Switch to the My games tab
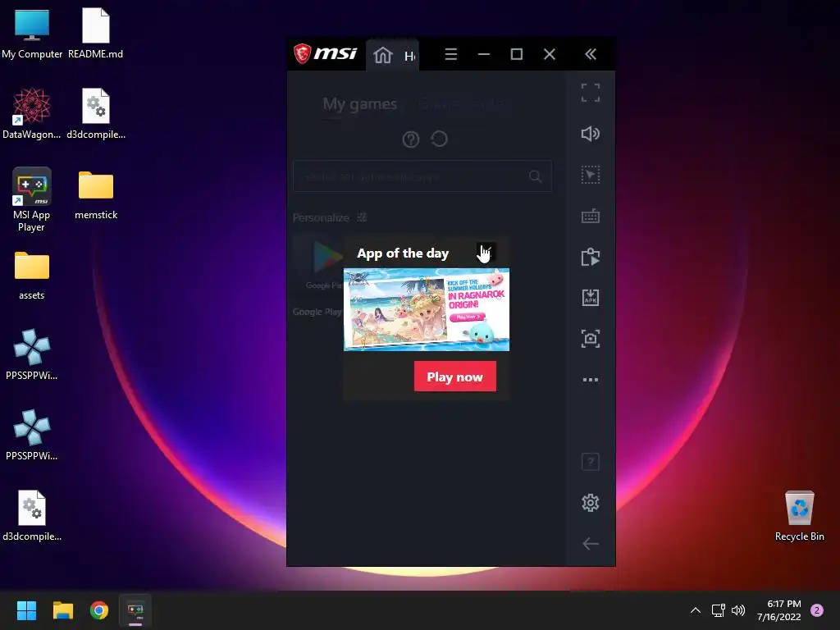The height and width of the screenshot is (630, 840). coord(359,104)
